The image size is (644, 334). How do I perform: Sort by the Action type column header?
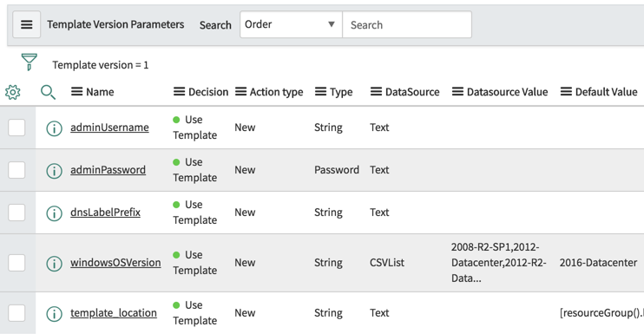pyautogui.click(x=276, y=92)
